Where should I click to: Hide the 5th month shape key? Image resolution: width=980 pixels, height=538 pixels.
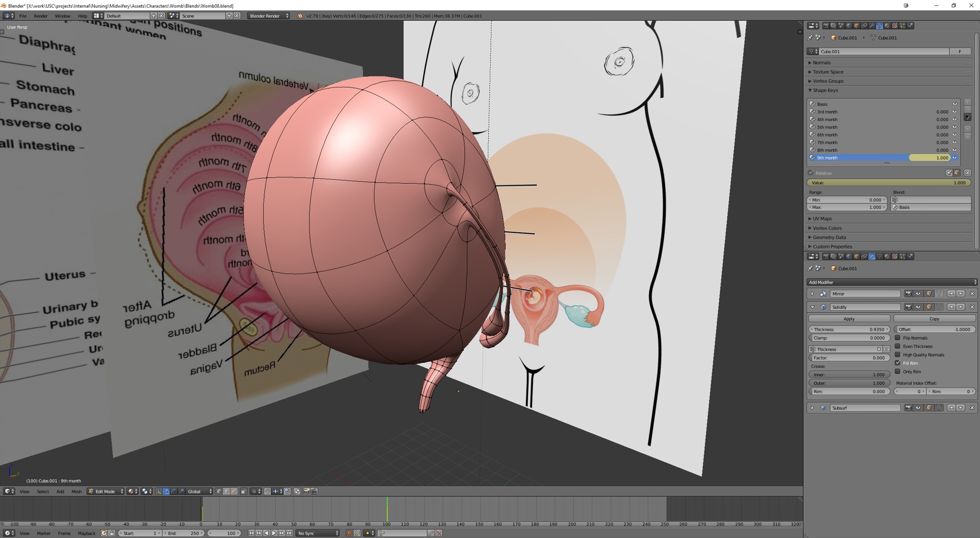coord(955,127)
